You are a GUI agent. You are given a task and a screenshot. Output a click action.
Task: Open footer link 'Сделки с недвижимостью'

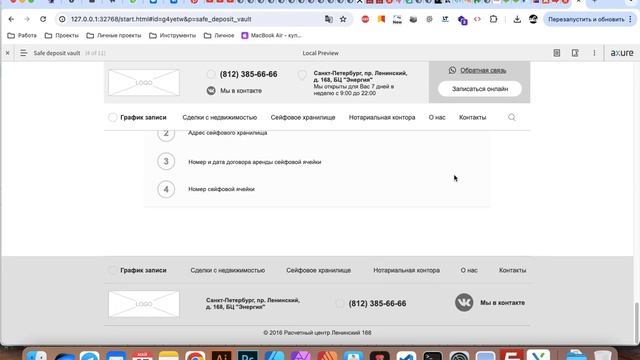(228, 270)
